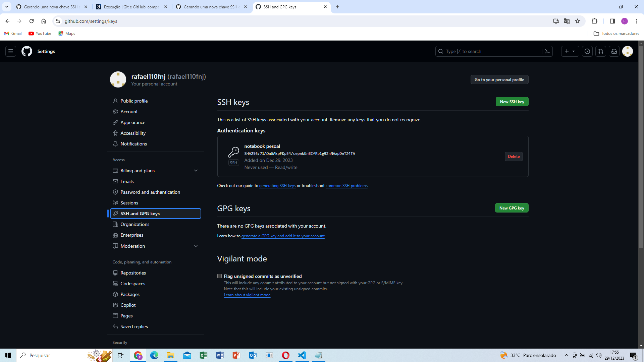Reload the page
Viewport: 644px width, 362px height.
pos(32,21)
